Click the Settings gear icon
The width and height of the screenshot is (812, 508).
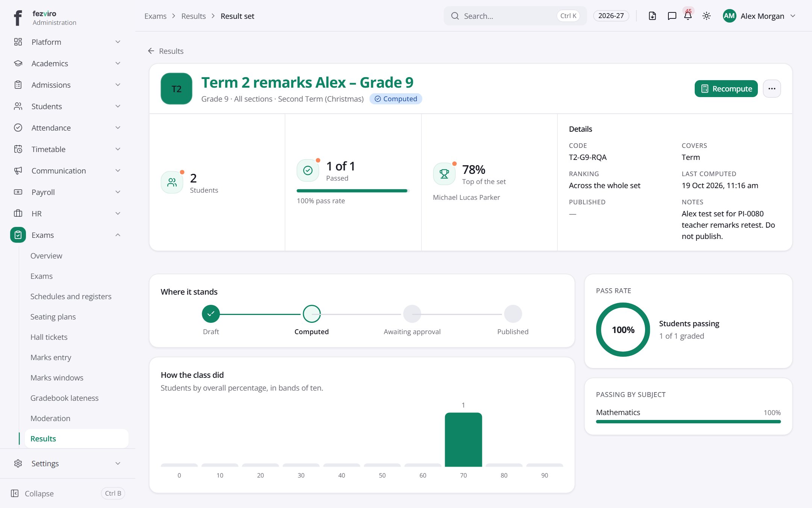coord(18,464)
